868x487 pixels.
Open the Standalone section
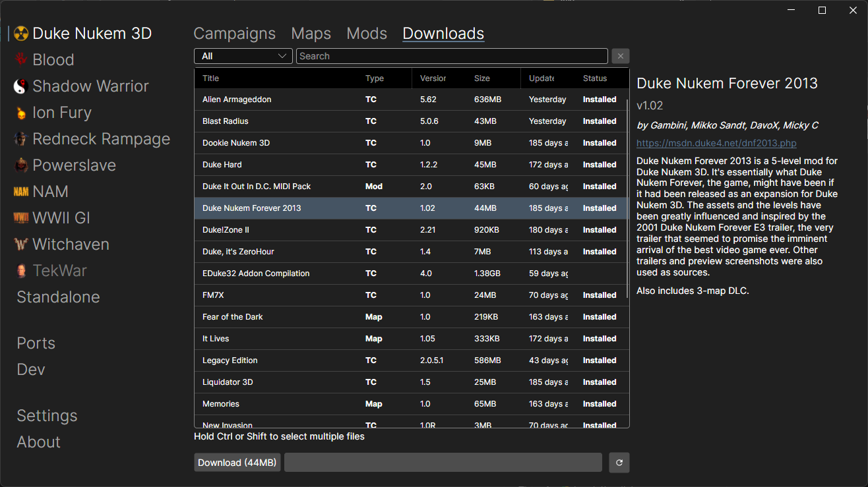tap(58, 297)
